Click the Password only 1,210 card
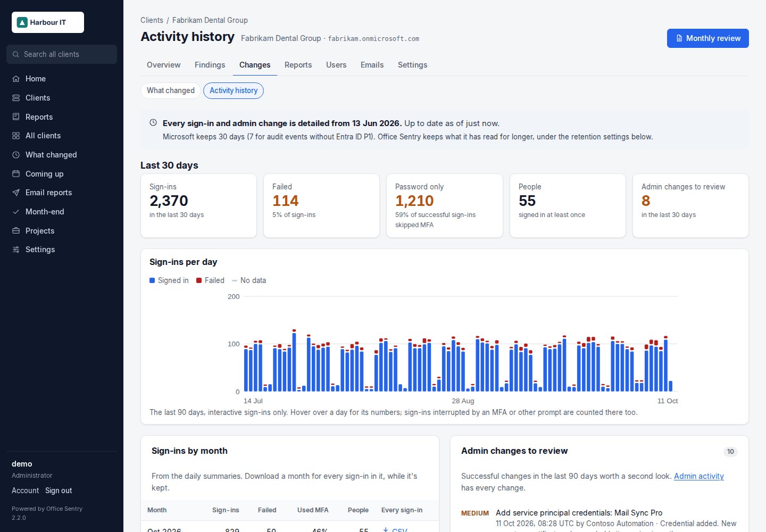Viewport: 766px width, 532px height. click(445, 205)
